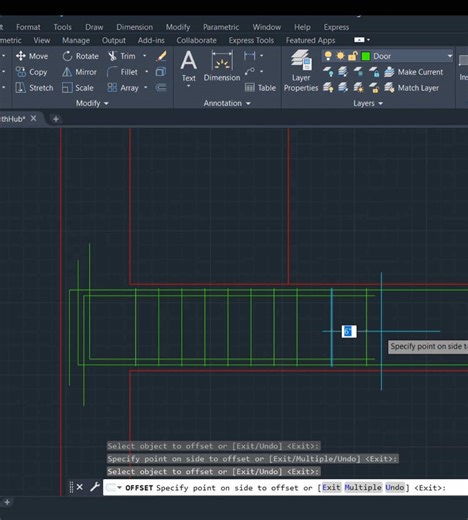
Task: Click the Layer Isolate icon
Action: click(343, 72)
